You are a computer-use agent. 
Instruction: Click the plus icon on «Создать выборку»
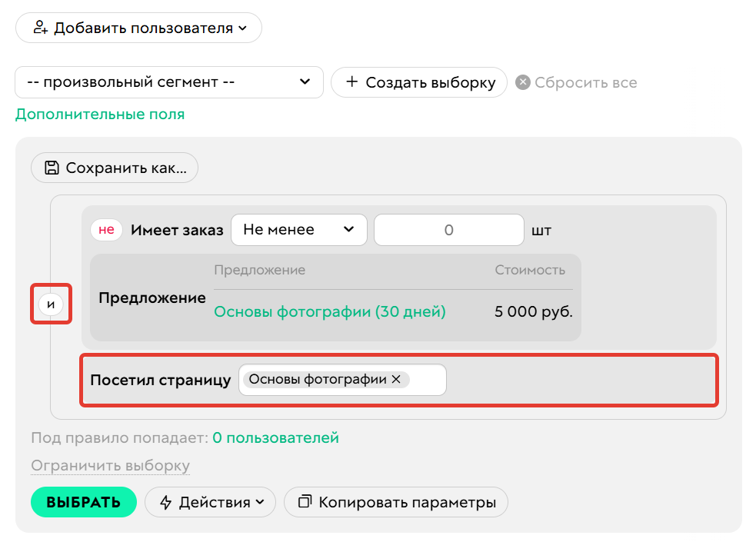(x=353, y=82)
